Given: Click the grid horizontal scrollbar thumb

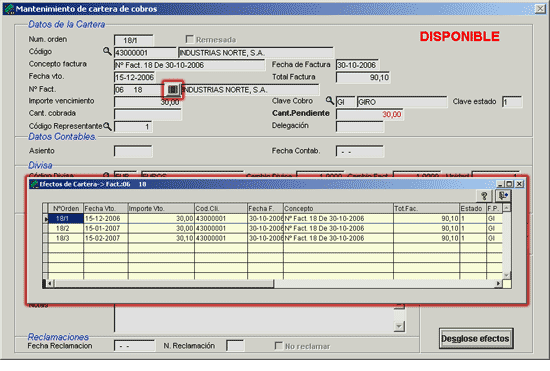Looking at the screenshot, I should coord(164,283).
